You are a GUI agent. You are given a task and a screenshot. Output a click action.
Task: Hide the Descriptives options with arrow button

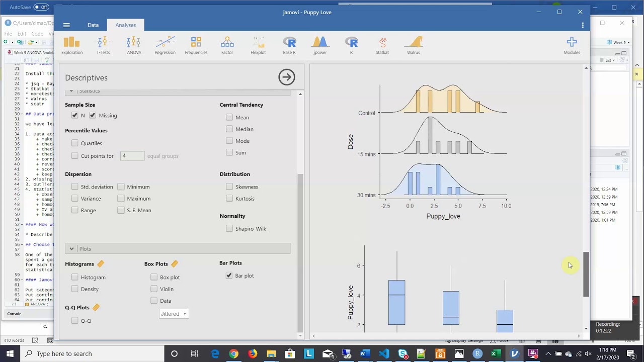(x=287, y=77)
